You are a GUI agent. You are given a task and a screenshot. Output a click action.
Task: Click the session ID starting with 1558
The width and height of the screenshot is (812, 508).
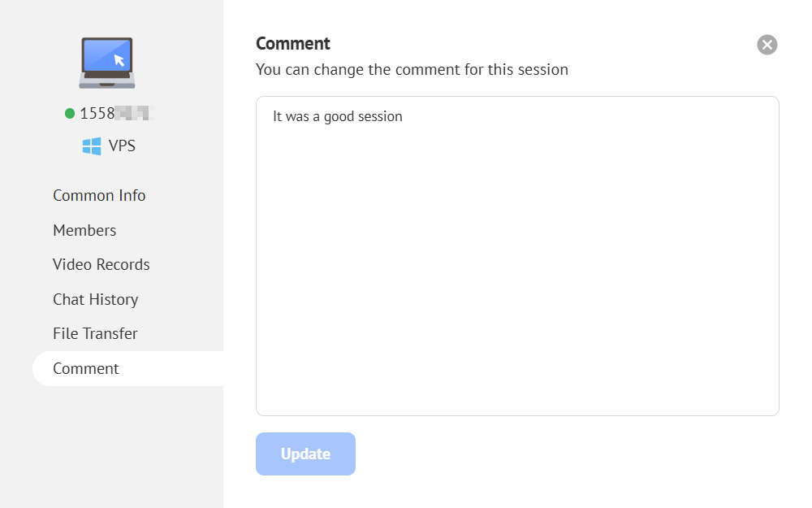(97, 114)
